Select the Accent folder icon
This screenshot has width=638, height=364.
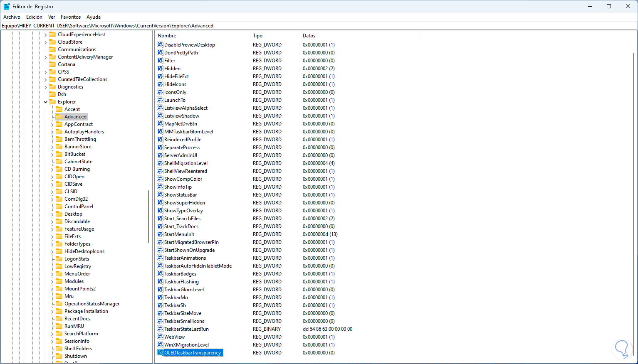coord(59,109)
